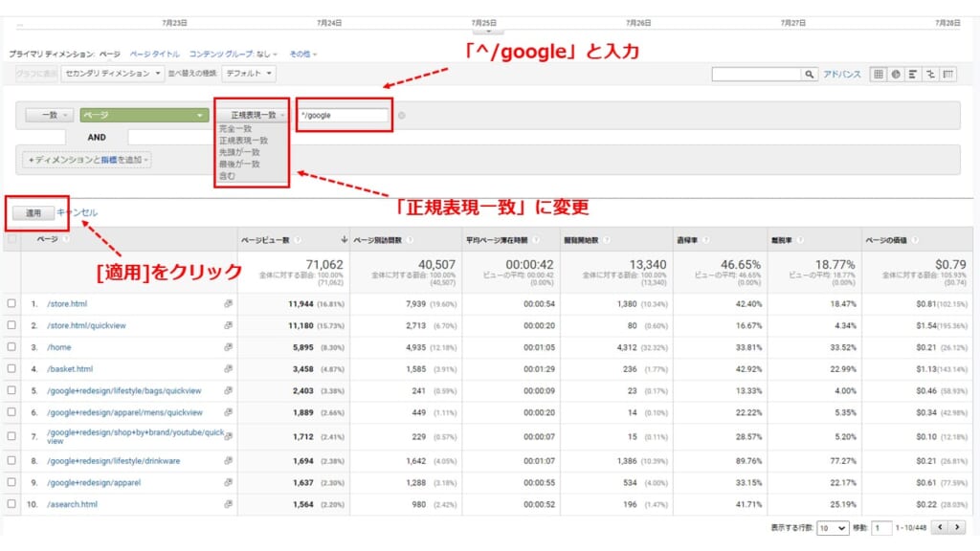Switch primary dimension to ページタイトル

coord(154,55)
